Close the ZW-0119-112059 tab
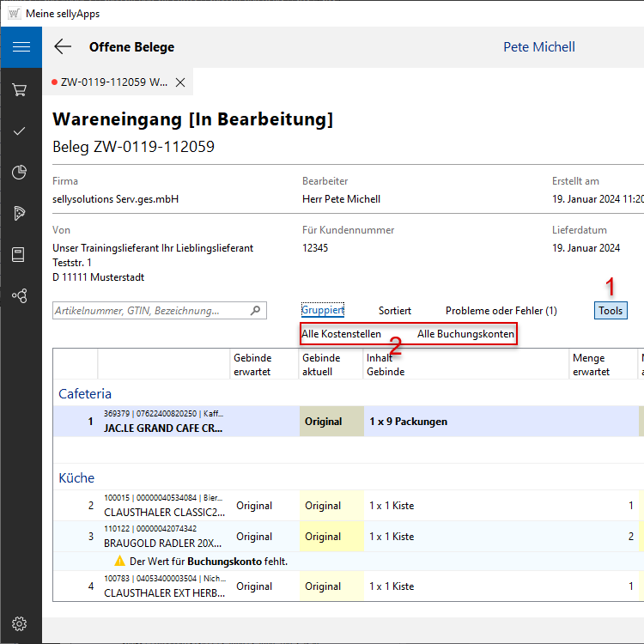Image resolution: width=644 pixels, height=644 pixels. coord(180,82)
